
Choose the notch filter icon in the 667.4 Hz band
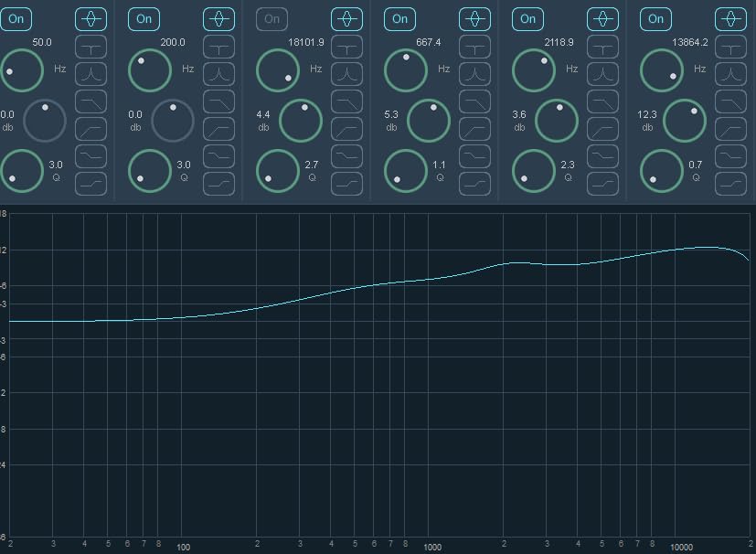(x=475, y=48)
